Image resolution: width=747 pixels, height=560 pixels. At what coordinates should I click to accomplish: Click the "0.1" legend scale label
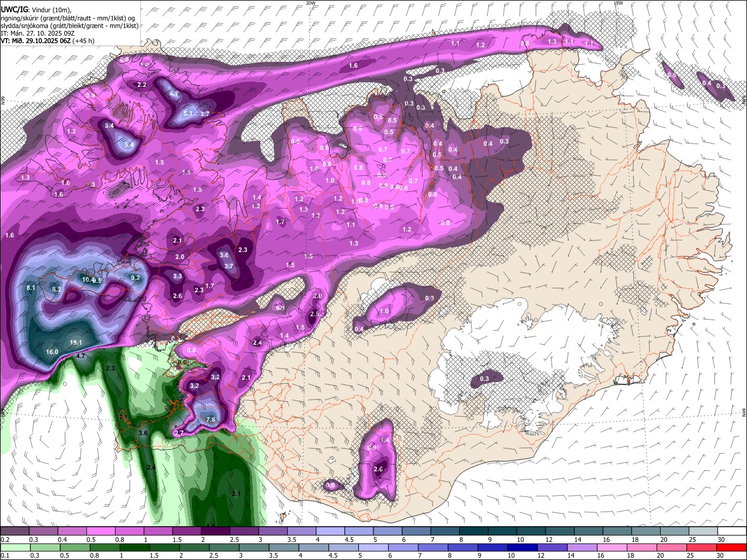point(5,555)
